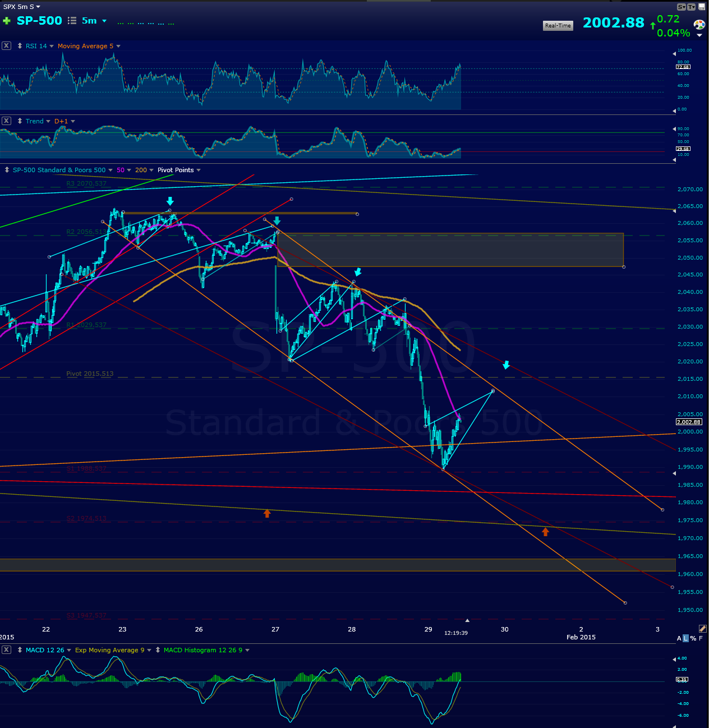709x728 pixels.
Task: Click the Feb 2015 date label
Action: [x=581, y=637]
